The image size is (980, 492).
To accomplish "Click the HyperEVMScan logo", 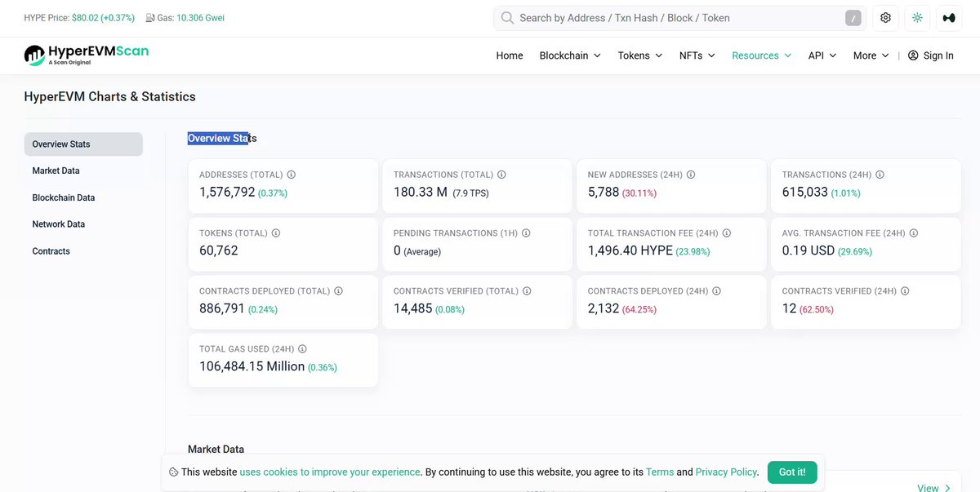I will pos(87,55).
